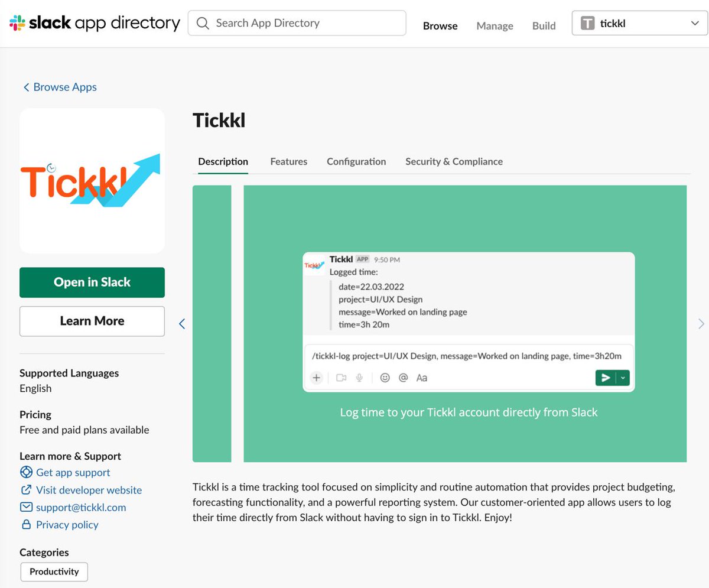Screen dimensions: 709x588
Task: Switch to the Description tab
Action: (x=223, y=161)
